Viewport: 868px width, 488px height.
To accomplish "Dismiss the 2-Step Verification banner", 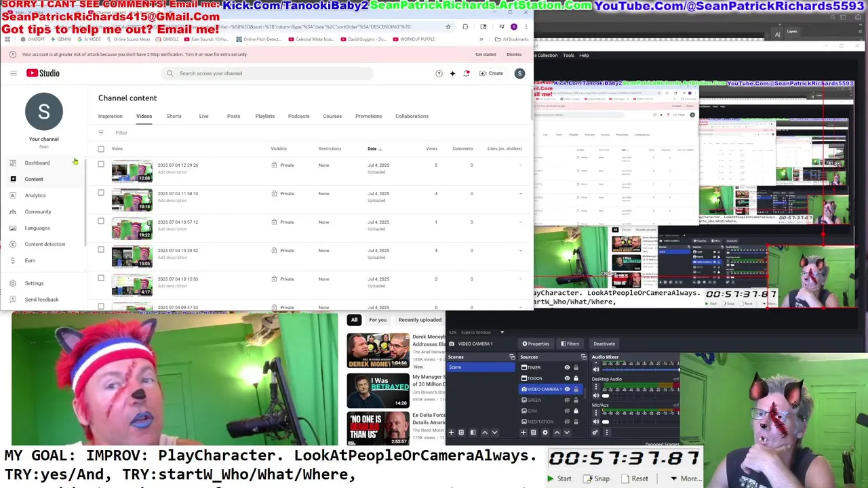I will 514,54.
